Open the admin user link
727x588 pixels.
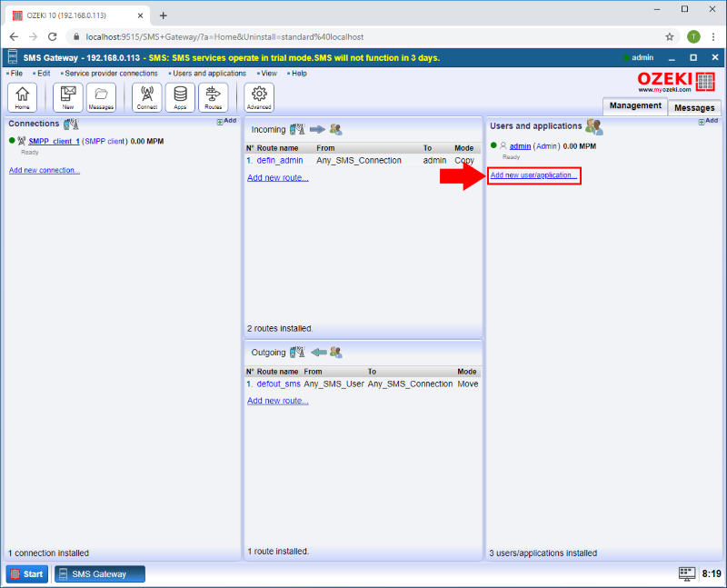pyautogui.click(x=520, y=146)
